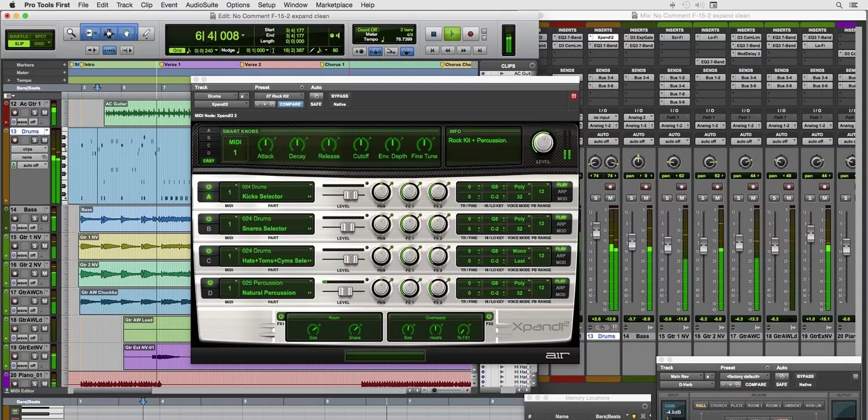The width and height of the screenshot is (868, 420).
Task: Open the Clip menu
Action: coord(147,5)
